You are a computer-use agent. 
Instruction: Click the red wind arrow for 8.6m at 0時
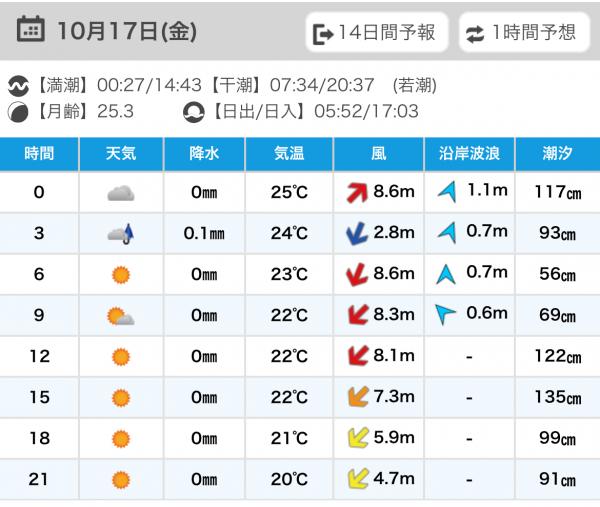356,193
